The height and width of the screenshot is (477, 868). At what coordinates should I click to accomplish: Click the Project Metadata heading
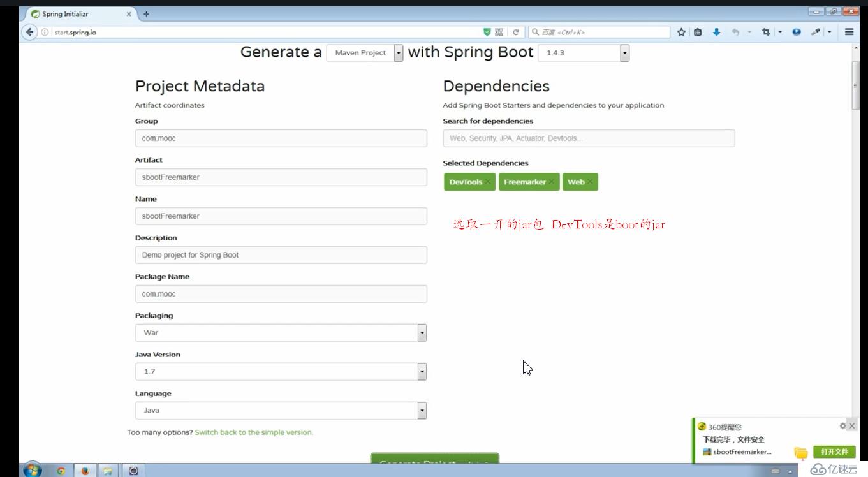click(200, 86)
